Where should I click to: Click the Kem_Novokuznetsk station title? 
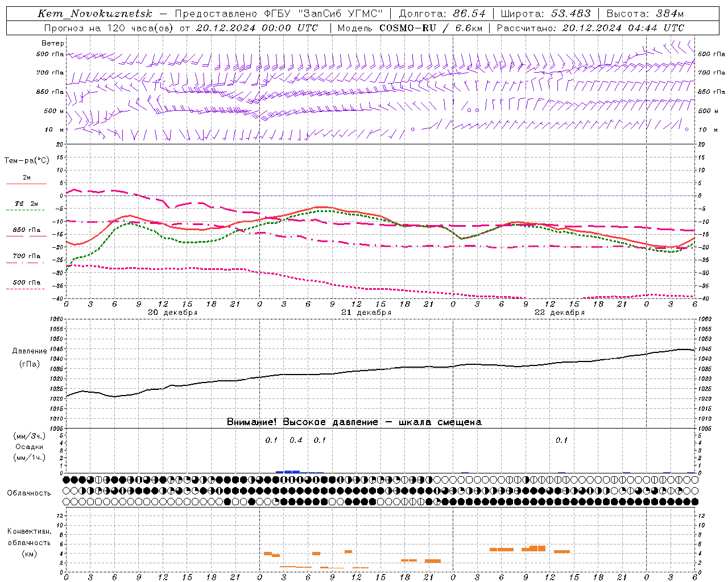(x=95, y=14)
